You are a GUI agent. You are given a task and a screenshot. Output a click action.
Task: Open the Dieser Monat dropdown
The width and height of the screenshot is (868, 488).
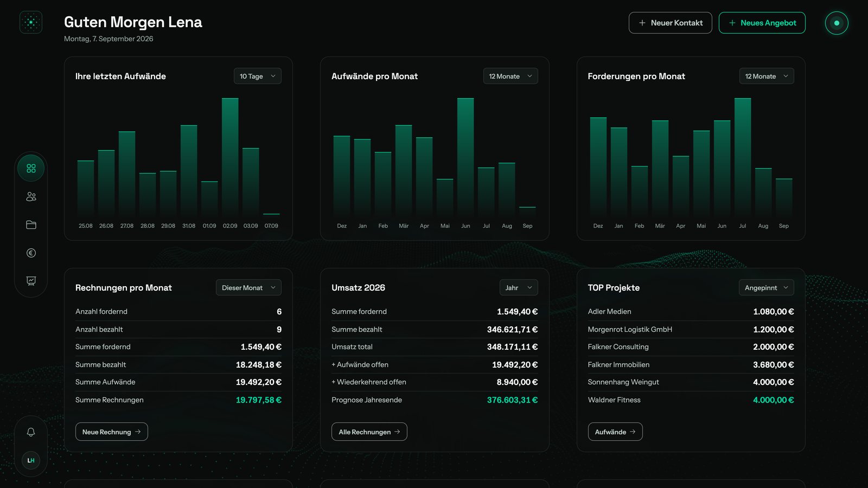248,288
